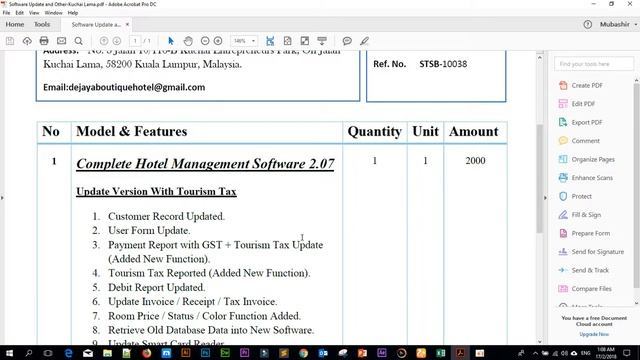Click the Fit width scrolling icon
640x360 pixels.
[x=270, y=41]
